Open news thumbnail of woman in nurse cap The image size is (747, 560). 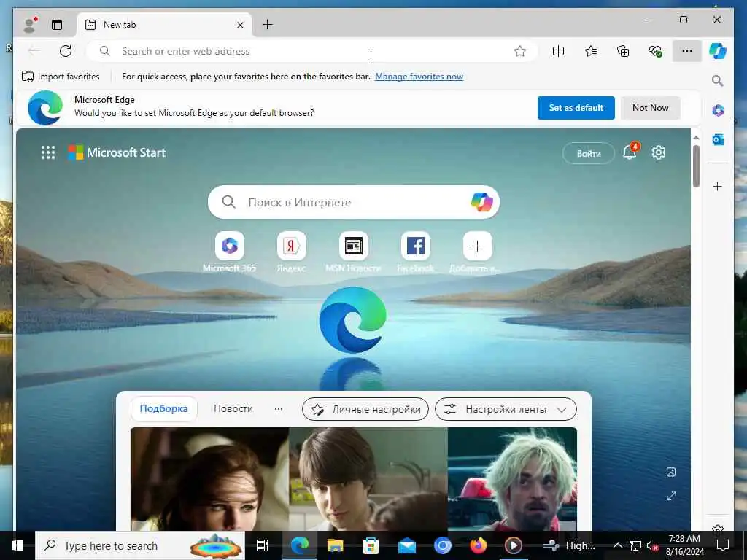209,478
